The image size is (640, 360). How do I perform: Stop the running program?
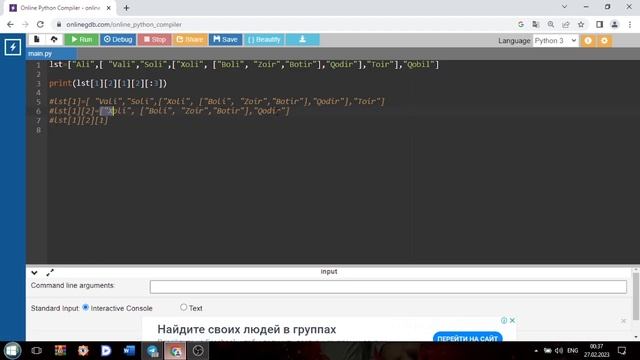tap(155, 40)
